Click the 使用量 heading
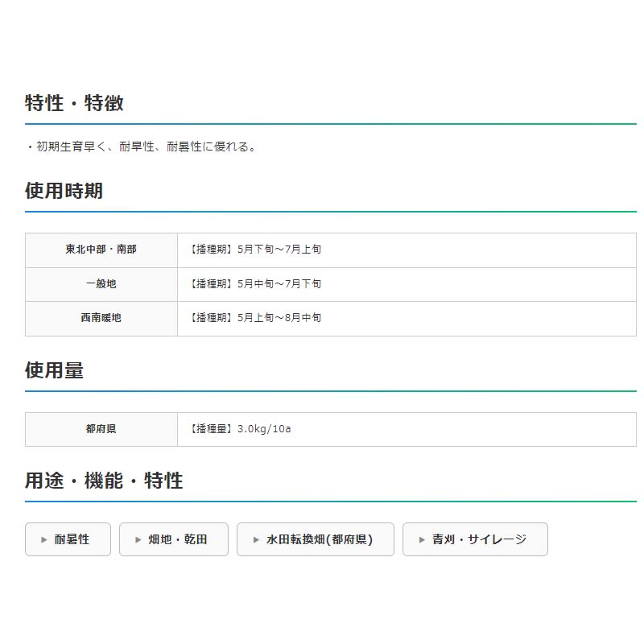Viewport: 644px width, 644px height. pyautogui.click(x=54, y=370)
